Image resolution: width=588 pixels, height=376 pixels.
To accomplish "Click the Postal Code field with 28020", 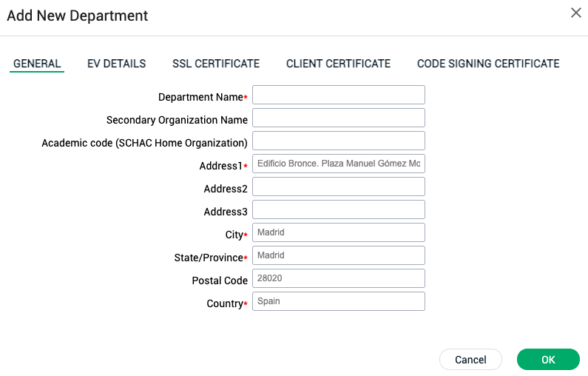I will pos(339,278).
